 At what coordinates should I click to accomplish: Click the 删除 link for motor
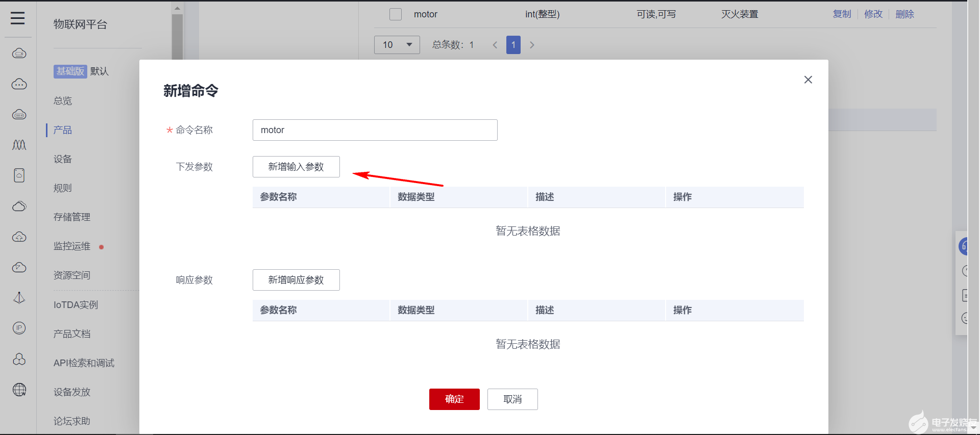pyautogui.click(x=905, y=14)
